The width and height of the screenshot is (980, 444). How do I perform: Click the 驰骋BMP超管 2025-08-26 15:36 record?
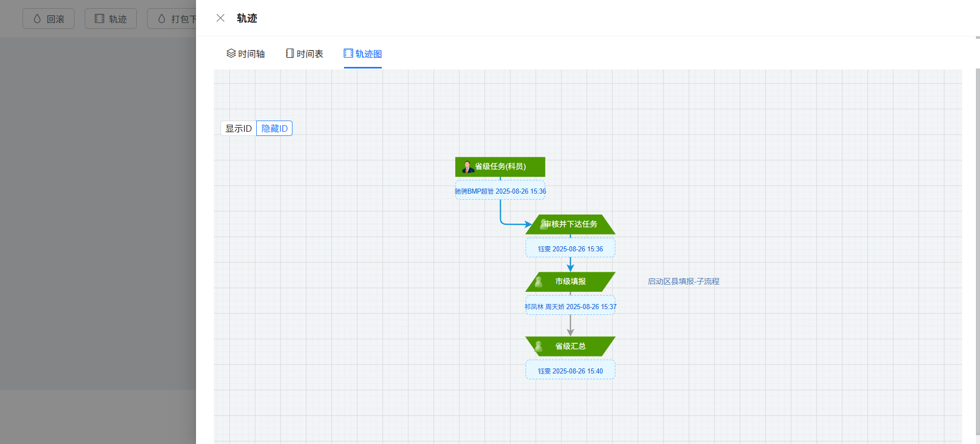[x=500, y=191]
